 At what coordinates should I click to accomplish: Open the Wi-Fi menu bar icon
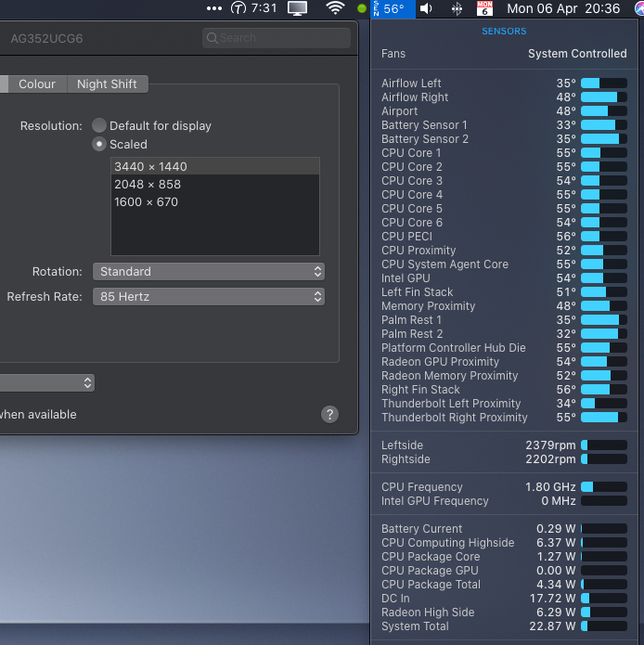click(x=335, y=8)
